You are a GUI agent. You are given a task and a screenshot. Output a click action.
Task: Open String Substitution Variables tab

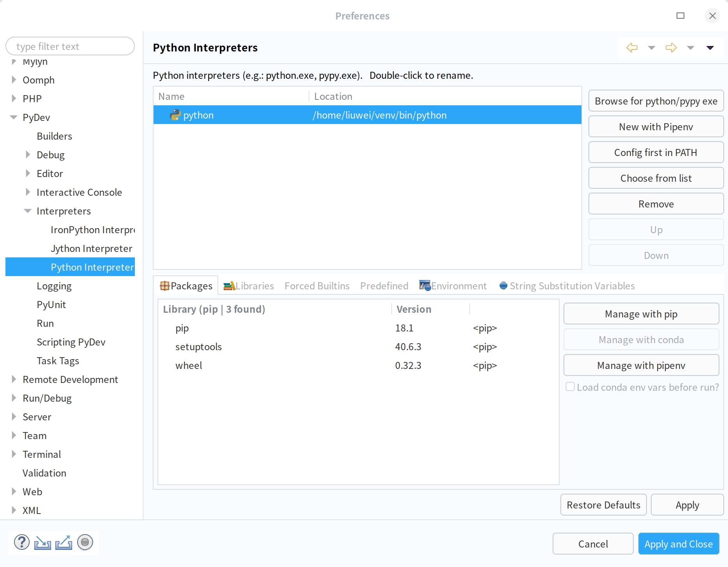(567, 286)
